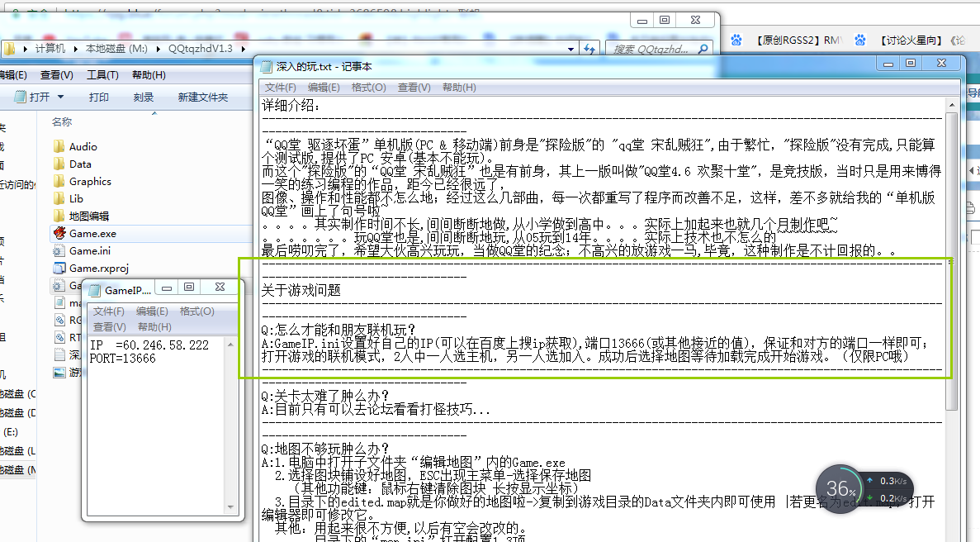The height and width of the screenshot is (542, 980).
Task: Click the GameIP Notepad title icon
Action: tap(95, 290)
